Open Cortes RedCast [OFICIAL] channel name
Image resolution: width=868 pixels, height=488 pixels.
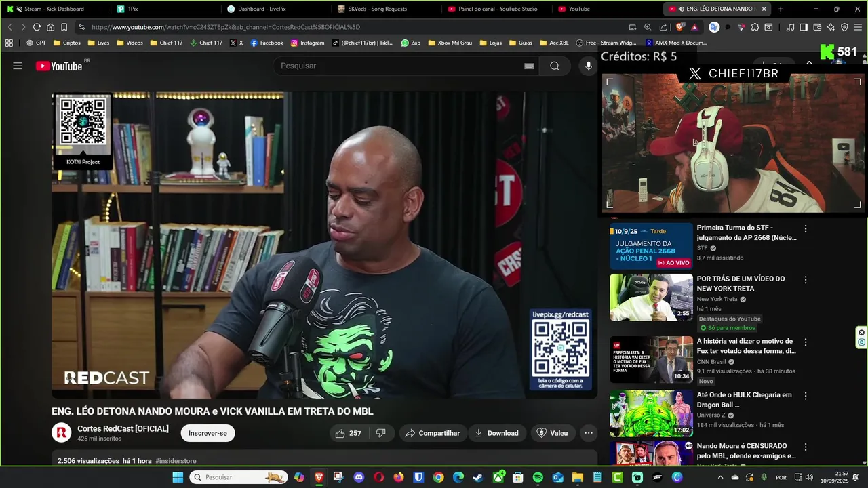[123, 428]
